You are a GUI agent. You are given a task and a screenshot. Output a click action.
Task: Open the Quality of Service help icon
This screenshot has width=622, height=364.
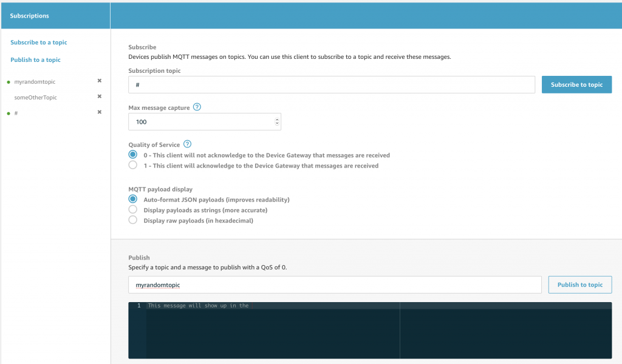tap(187, 144)
